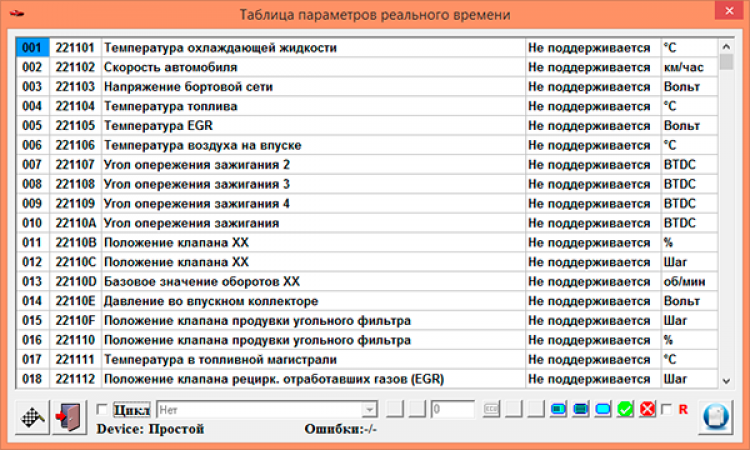The width and height of the screenshot is (750, 450).
Task: Click the monitor icon with light cyan screen
Action: [603, 409]
